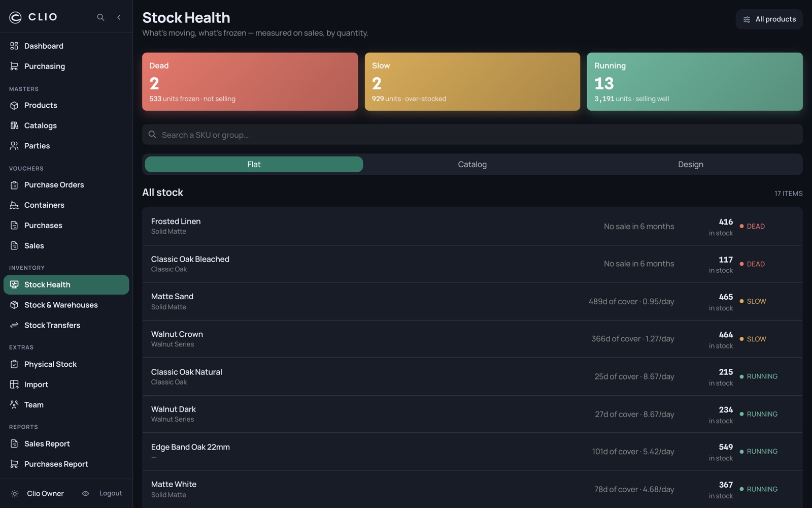Click the Physical Stock clipboard-check icon

point(14,364)
